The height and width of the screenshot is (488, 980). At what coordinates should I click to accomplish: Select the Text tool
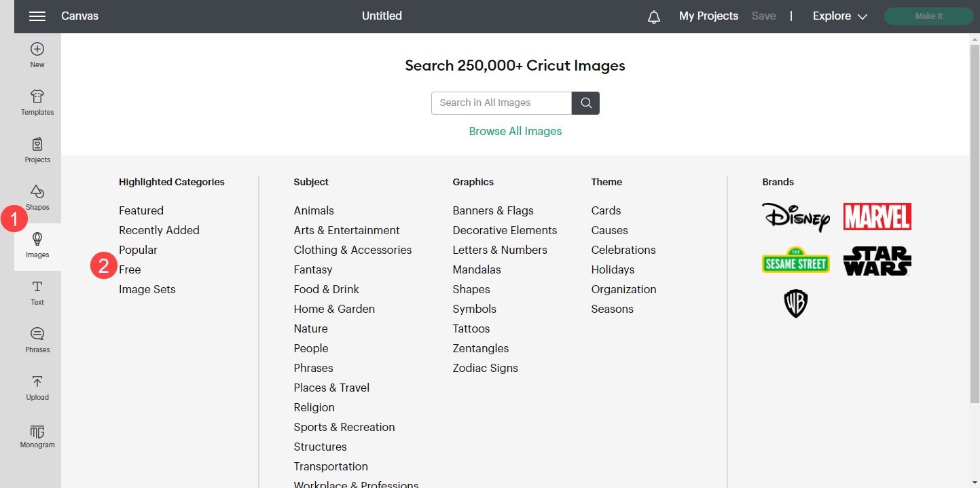[x=37, y=292]
